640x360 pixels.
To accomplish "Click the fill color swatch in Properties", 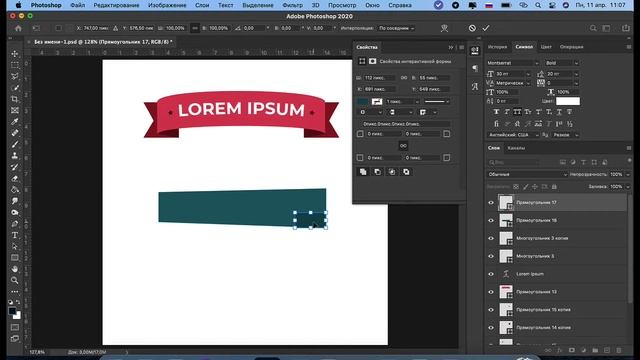I will pos(363,101).
